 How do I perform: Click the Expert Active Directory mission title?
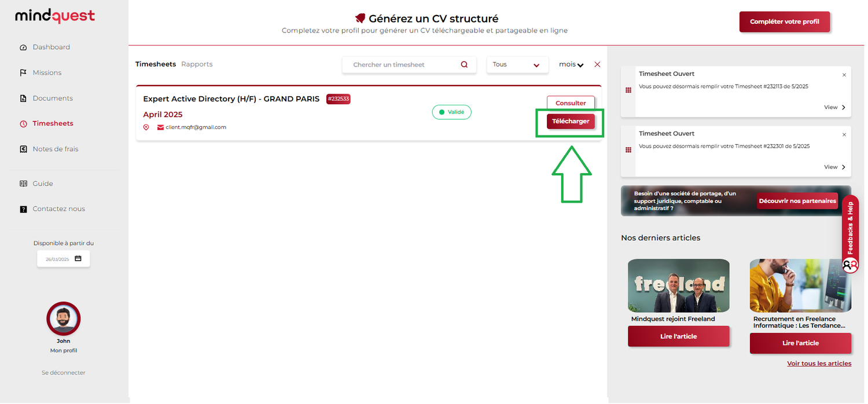(231, 99)
